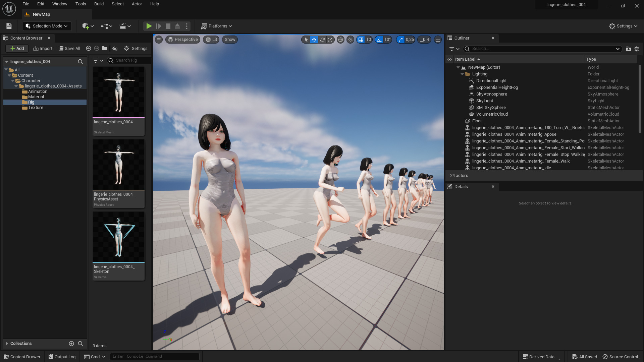This screenshot has height=362, width=644.
Task: Activate the Select objects cursor tool
Action: click(306, 40)
